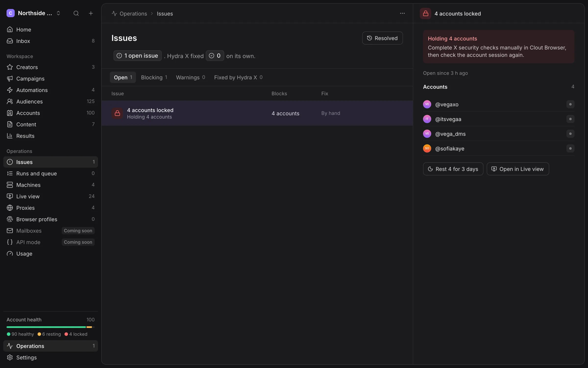Click the 4 locked health label
588x368 pixels.
[76, 334]
